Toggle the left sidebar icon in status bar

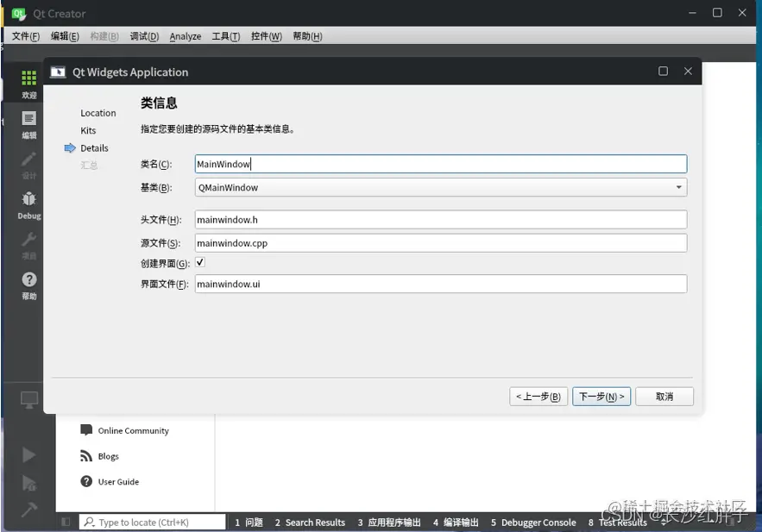click(x=66, y=522)
